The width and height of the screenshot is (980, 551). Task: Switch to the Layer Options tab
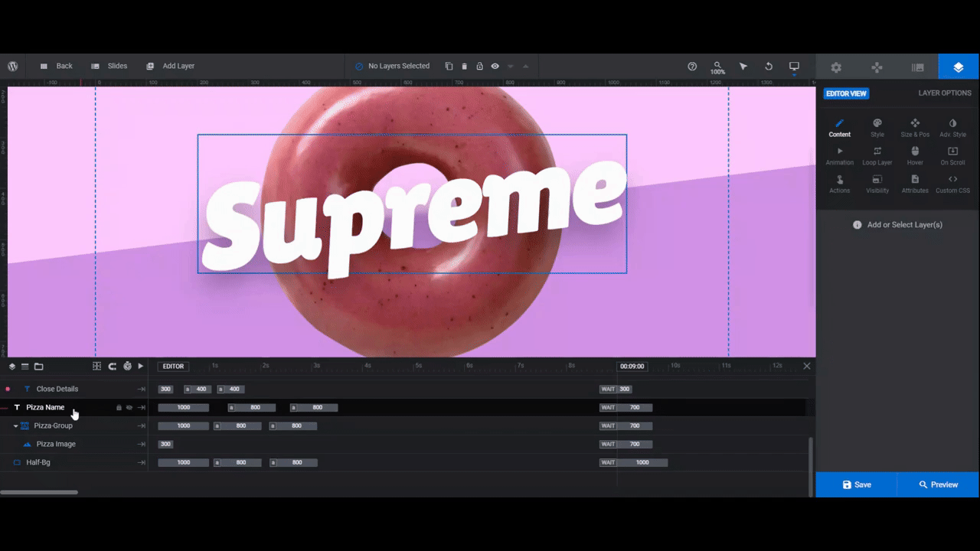coord(959,67)
